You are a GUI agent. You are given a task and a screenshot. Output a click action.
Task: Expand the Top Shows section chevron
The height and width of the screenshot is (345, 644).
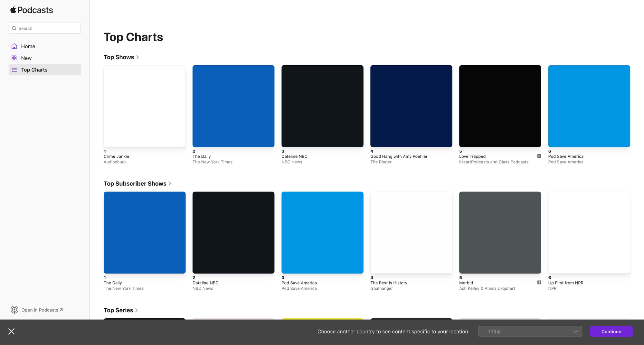coord(137,57)
